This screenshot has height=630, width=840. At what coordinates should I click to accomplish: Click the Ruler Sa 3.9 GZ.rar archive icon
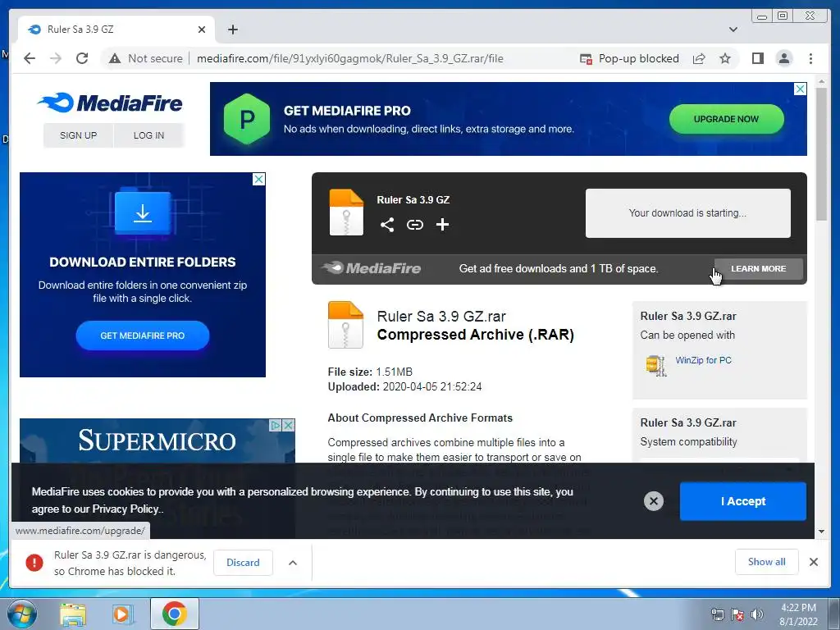click(x=345, y=325)
